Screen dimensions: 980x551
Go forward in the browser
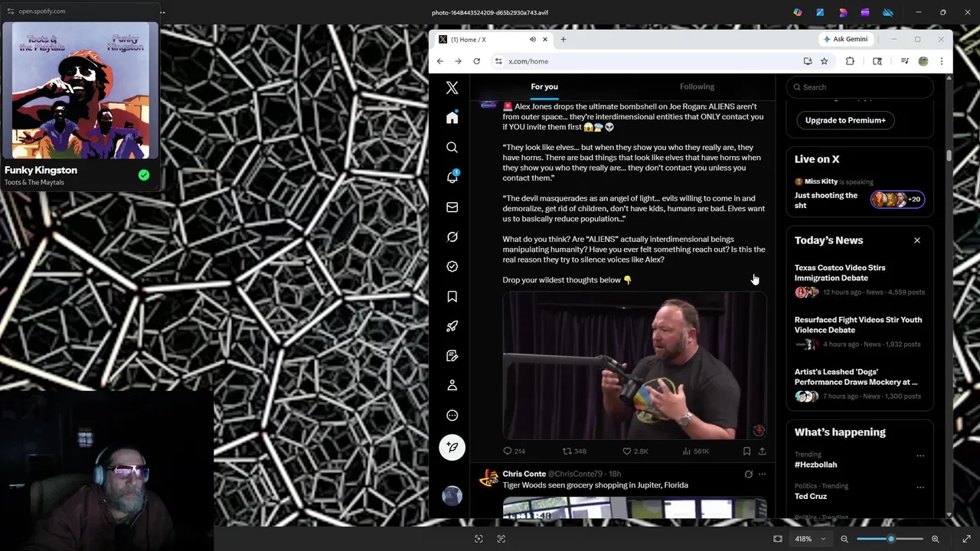pos(458,61)
